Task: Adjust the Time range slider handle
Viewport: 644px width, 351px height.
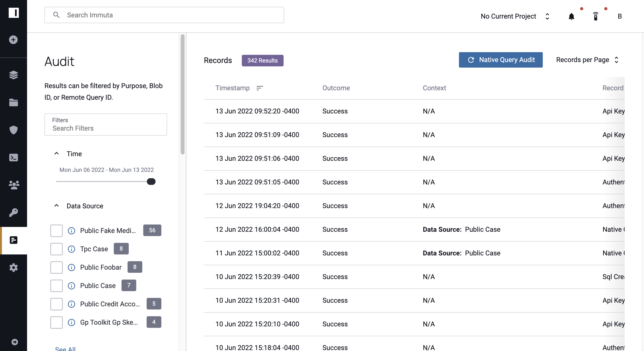Action: 151,181
